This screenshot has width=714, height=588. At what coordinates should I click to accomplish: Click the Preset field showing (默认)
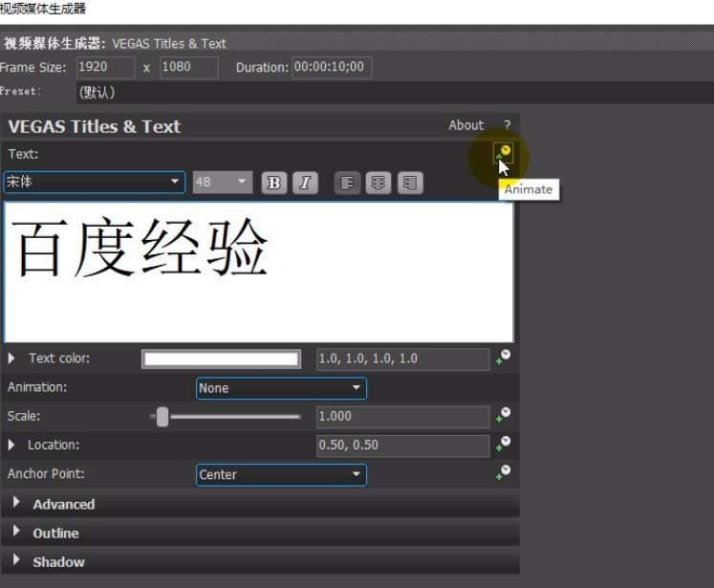(x=395, y=93)
